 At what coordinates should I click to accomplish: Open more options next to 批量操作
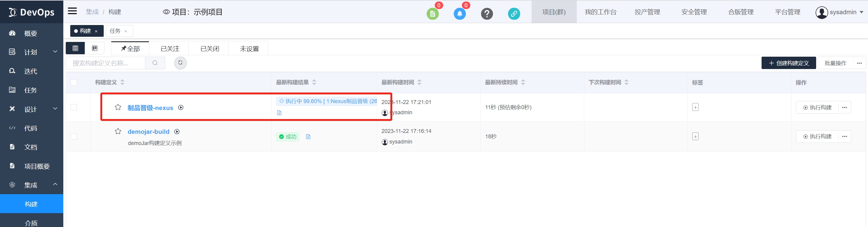(x=859, y=63)
